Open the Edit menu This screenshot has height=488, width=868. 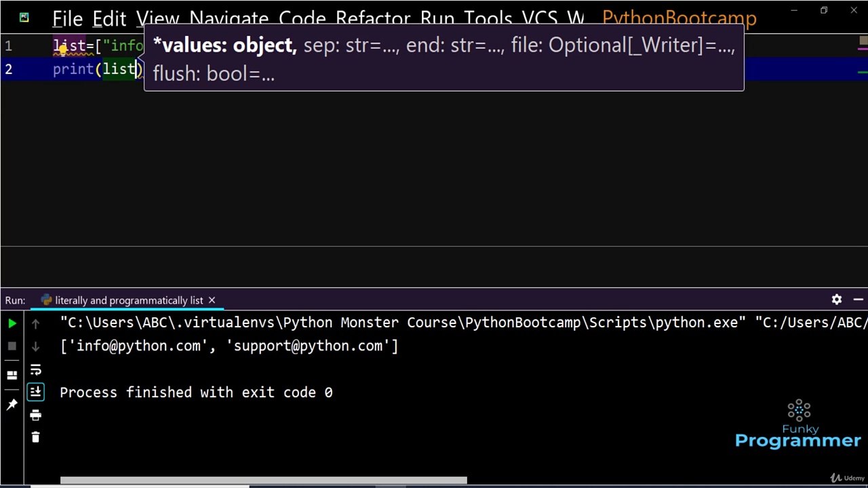pyautogui.click(x=109, y=19)
